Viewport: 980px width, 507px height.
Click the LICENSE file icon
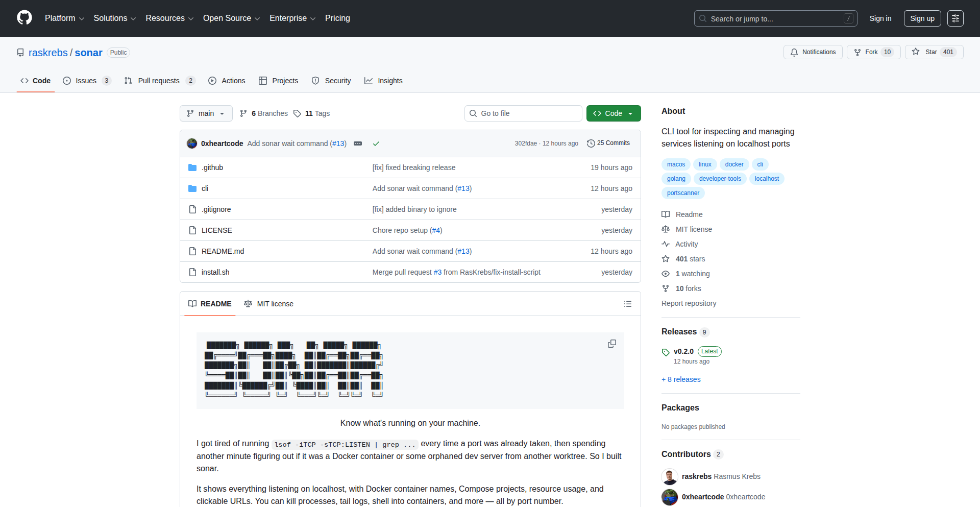(192, 230)
